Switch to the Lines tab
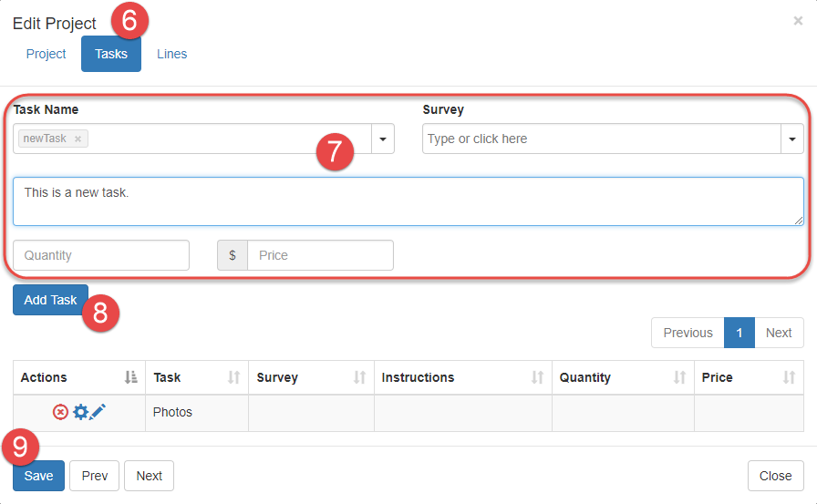The height and width of the screenshot is (504, 817). 171,54
